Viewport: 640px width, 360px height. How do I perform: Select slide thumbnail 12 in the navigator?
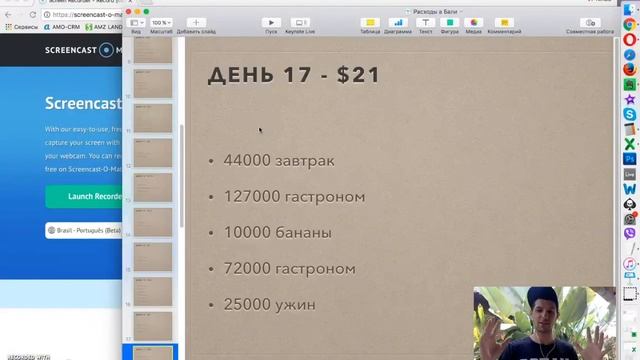[x=153, y=153]
